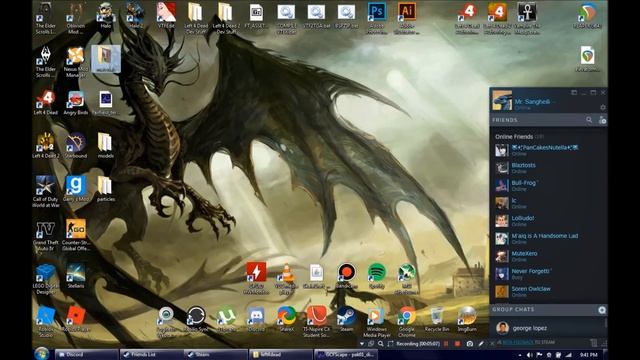
Task: Launch the VLC media player shortcut
Action: click(287, 279)
